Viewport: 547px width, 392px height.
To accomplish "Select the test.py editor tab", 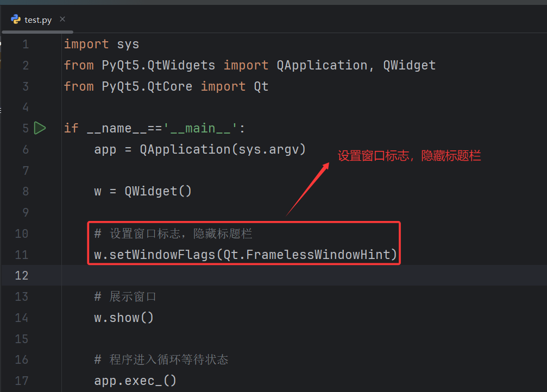I will tap(37, 20).
